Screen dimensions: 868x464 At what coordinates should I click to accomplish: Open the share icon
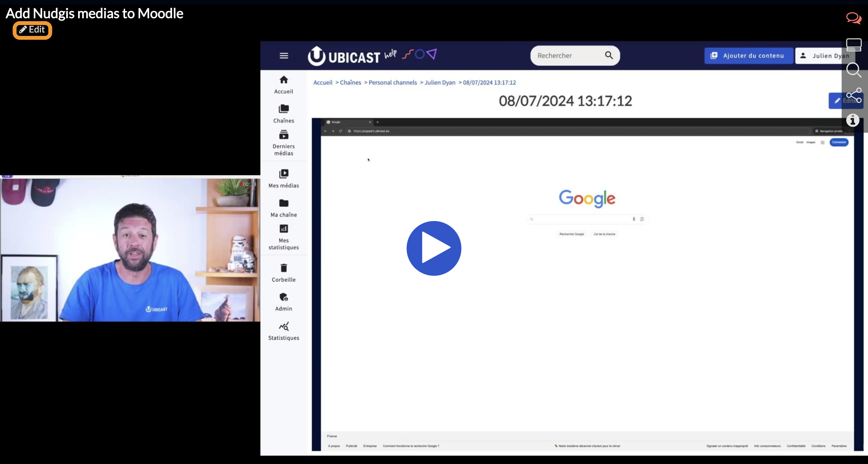coord(854,96)
